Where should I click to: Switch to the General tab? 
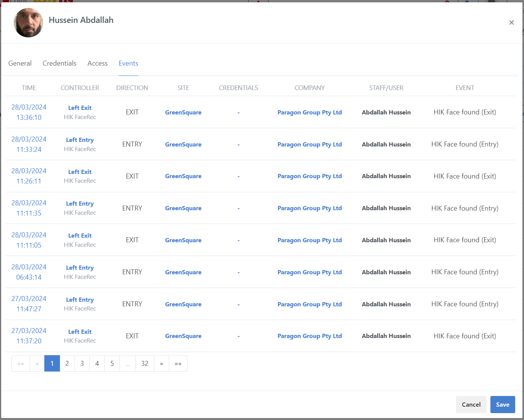click(x=20, y=63)
